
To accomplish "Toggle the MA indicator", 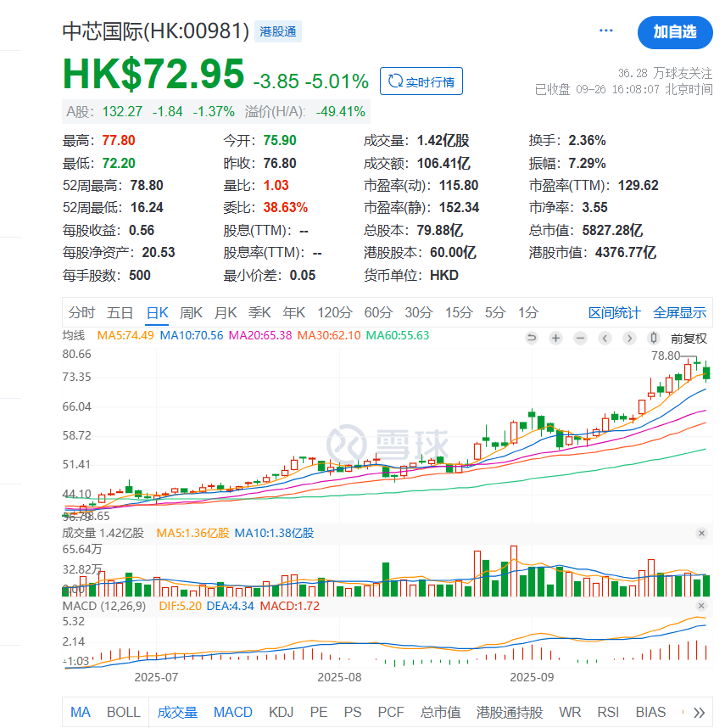I will click(81, 712).
